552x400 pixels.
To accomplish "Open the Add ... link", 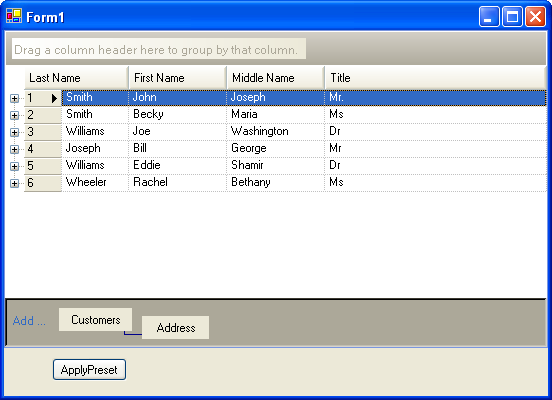I will (29, 321).
